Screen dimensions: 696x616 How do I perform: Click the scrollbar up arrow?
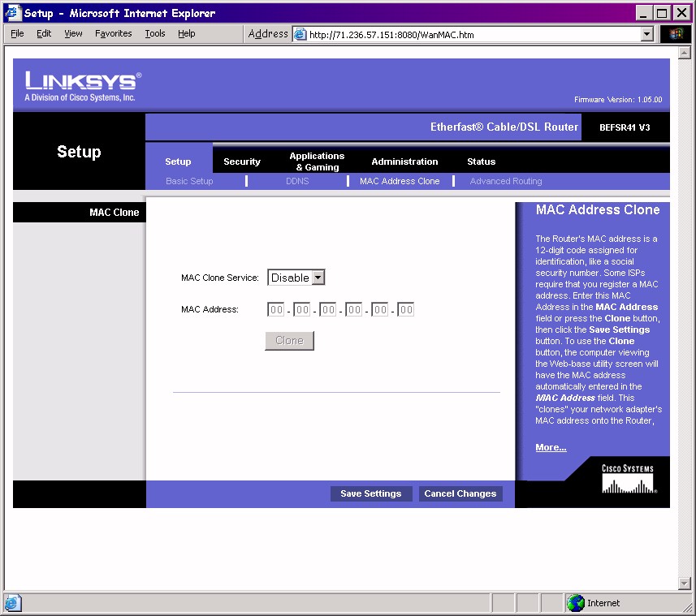[684, 53]
